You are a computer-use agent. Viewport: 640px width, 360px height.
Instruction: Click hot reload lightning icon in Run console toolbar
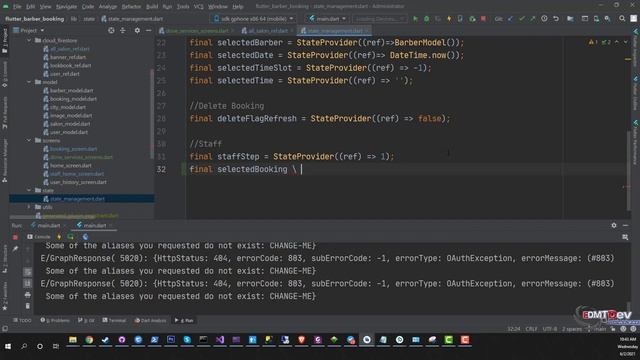click(x=59, y=237)
